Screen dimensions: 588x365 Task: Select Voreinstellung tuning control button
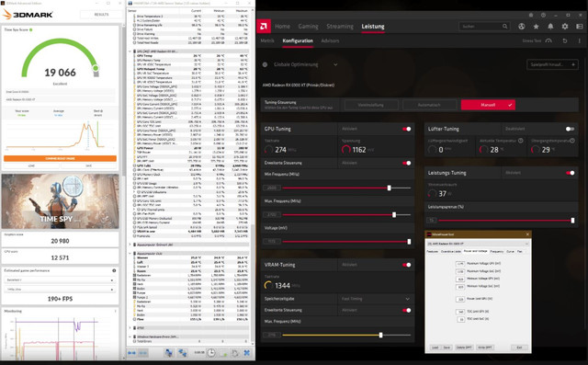pyautogui.click(x=371, y=105)
